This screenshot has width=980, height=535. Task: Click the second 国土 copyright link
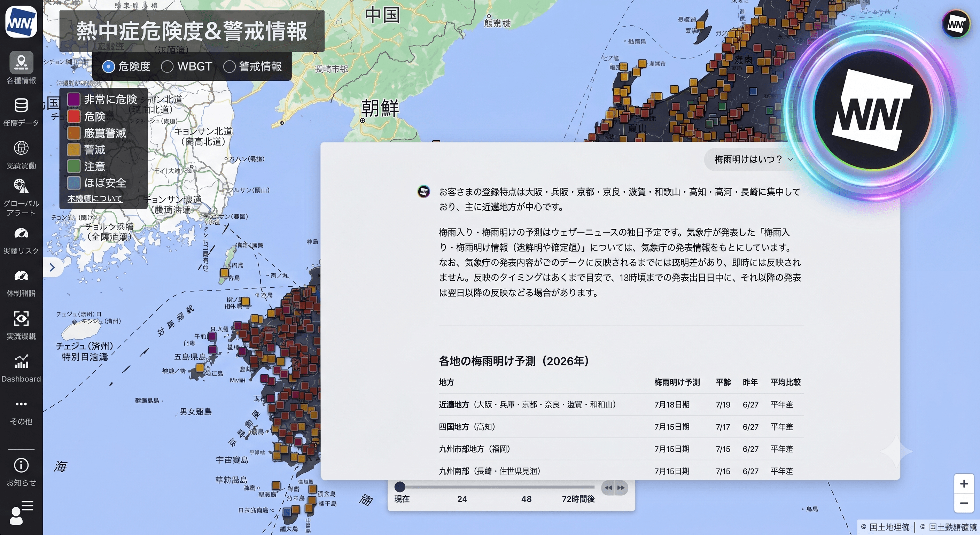tap(948, 527)
